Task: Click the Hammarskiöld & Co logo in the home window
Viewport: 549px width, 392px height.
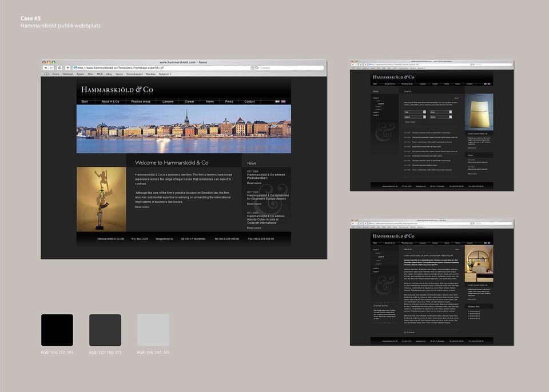Action: pyautogui.click(x=117, y=90)
